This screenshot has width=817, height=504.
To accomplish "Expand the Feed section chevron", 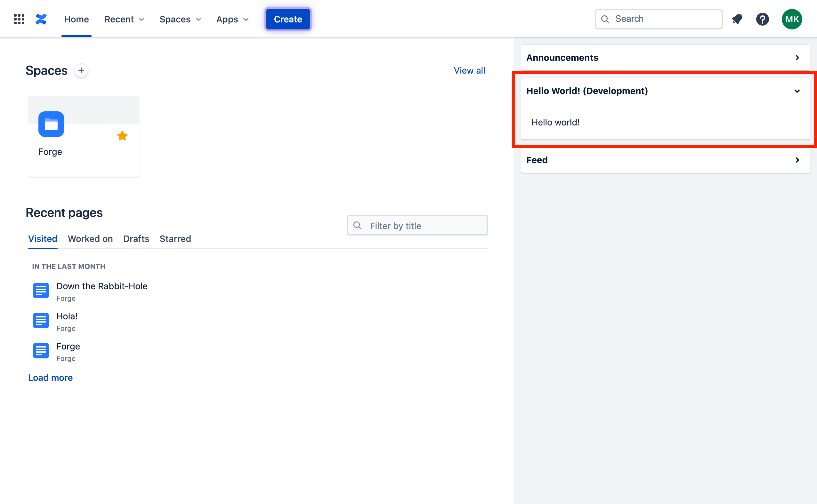I will (797, 160).
